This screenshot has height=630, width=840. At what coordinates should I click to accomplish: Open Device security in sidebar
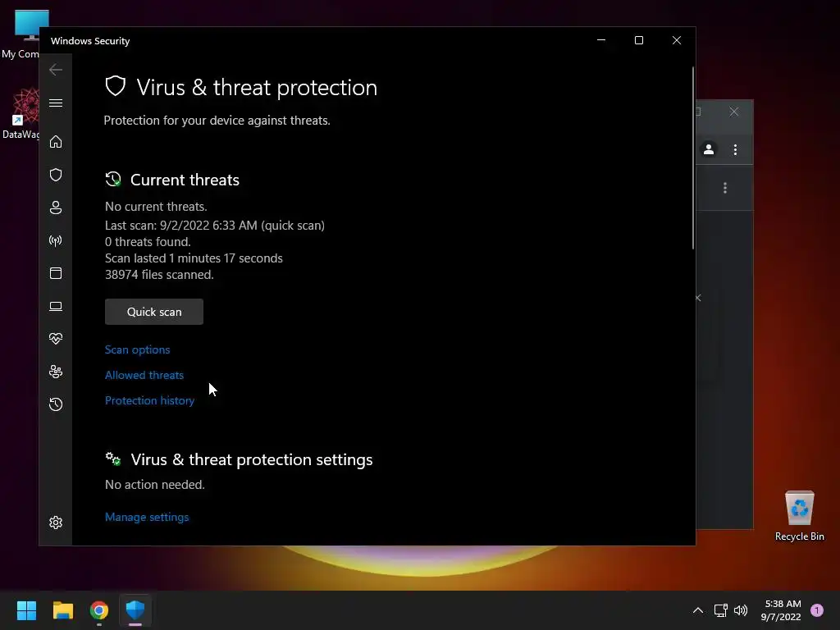pyautogui.click(x=56, y=307)
